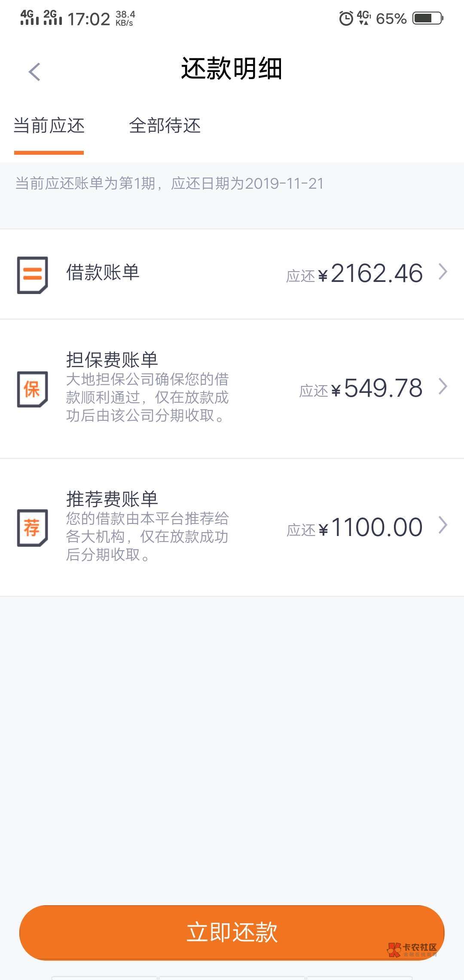Open the 担保费账单 title

(112, 359)
